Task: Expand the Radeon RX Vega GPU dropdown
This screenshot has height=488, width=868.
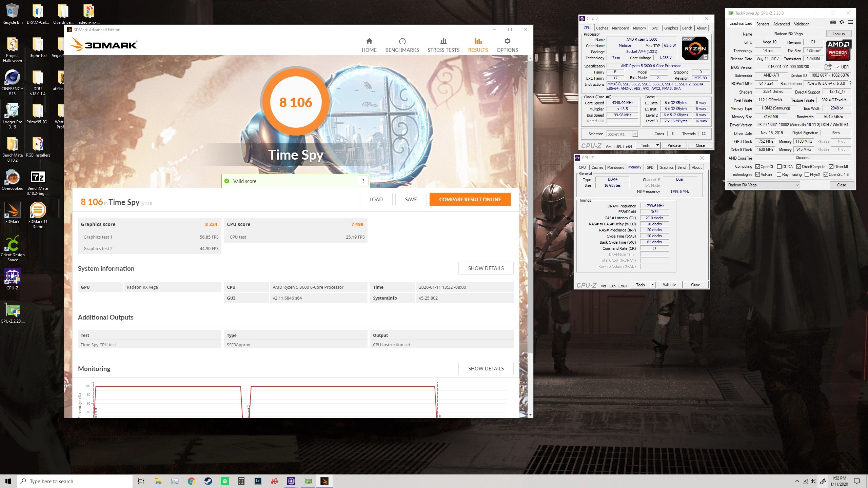Action: point(764,185)
